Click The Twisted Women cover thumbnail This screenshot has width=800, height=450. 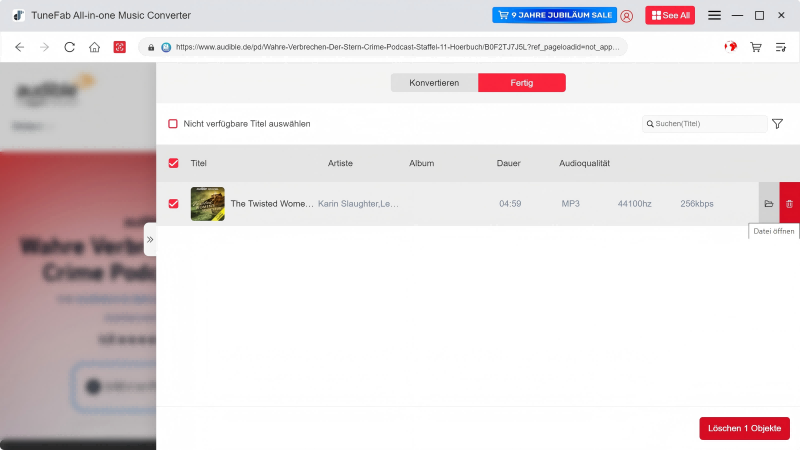(x=208, y=204)
